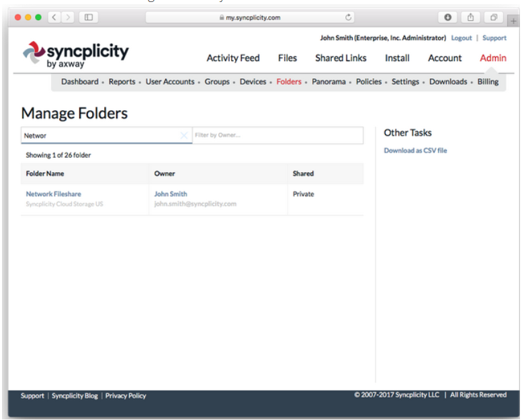
Task: Open the Shared Links tab
Action: tap(341, 58)
